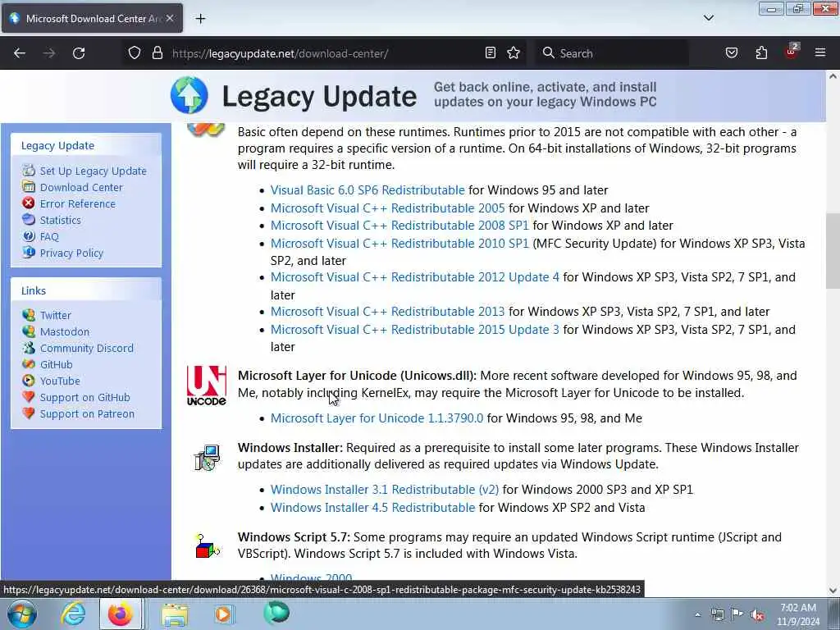Screen dimensions: 840x630
Task: Open Visual C++ Redistributable 2008 SP1 link
Action: (x=399, y=226)
